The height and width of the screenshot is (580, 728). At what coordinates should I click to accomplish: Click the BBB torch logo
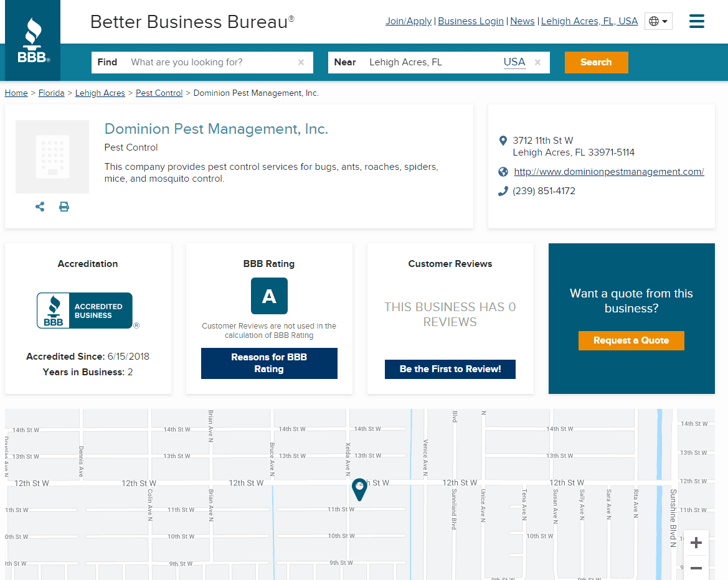[x=33, y=41]
